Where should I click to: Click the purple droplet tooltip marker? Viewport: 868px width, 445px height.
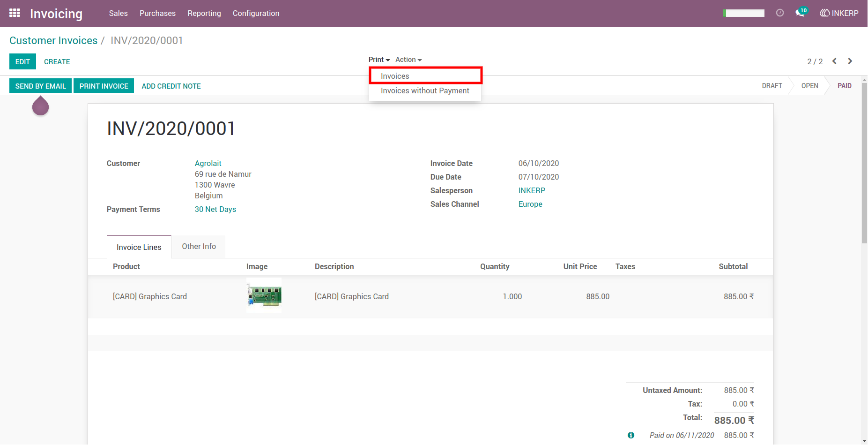click(x=41, y=106)
